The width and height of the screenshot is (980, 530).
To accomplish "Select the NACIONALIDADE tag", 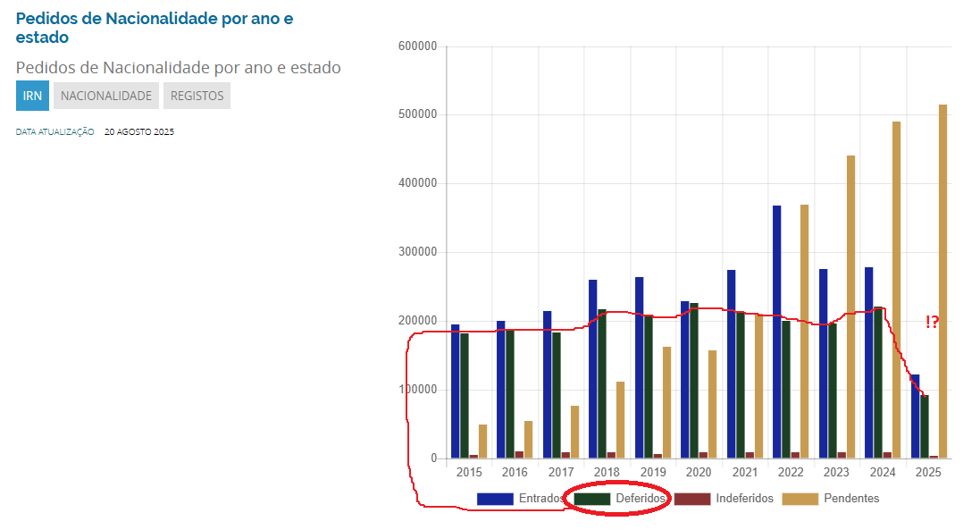I will coord(106,96).
